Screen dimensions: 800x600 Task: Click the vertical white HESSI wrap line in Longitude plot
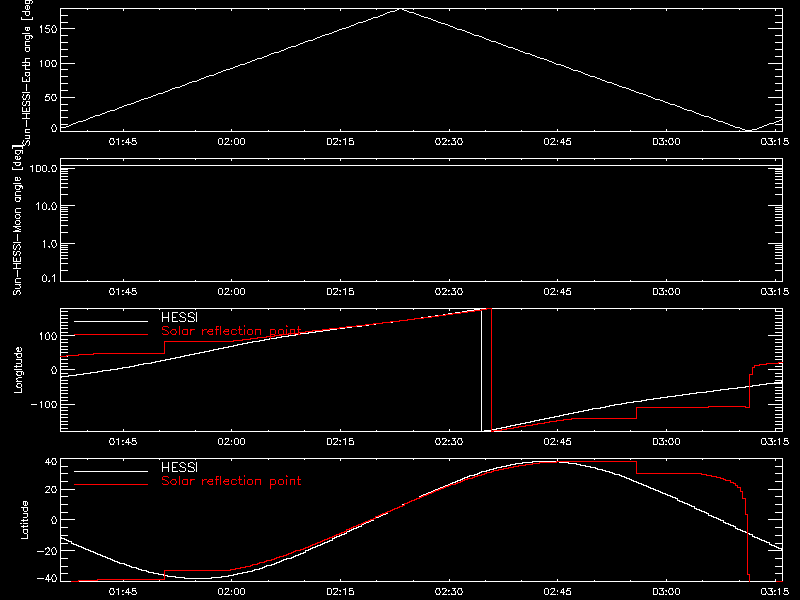click(482, 370)
